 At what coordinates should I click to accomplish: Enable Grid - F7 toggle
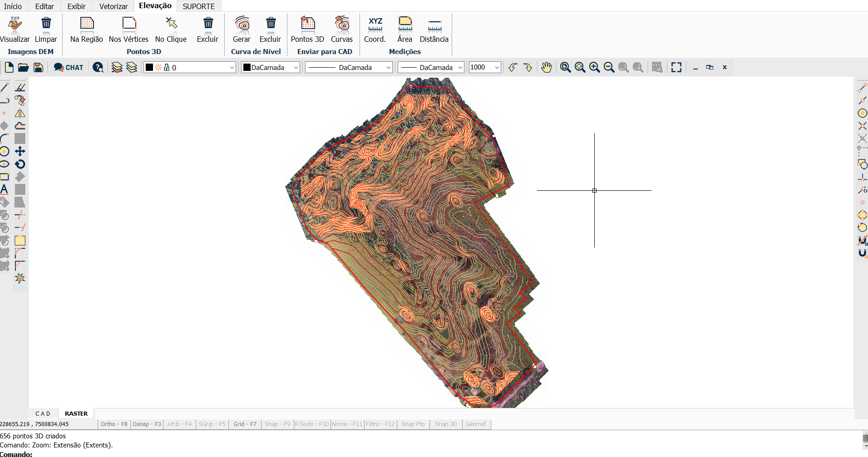245,424
